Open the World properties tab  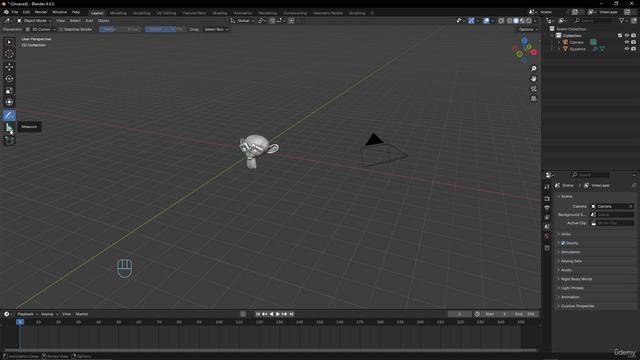pyautogui.click(x=547, y=236)
